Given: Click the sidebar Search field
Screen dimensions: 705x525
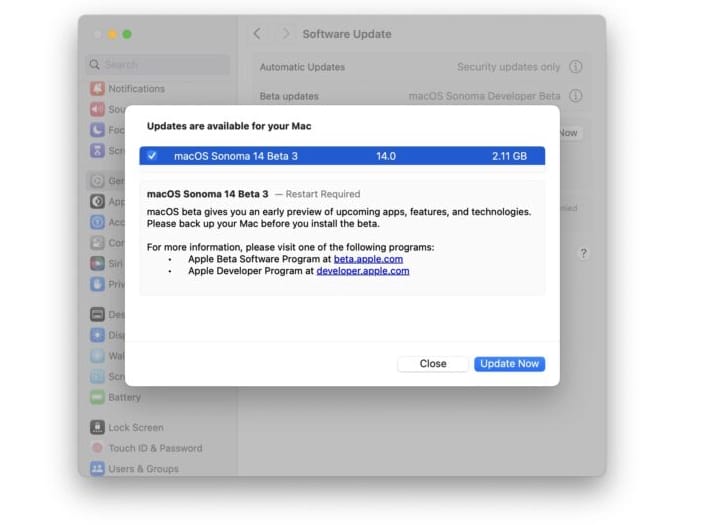Looking at the screenshot, I should (158, 65).
